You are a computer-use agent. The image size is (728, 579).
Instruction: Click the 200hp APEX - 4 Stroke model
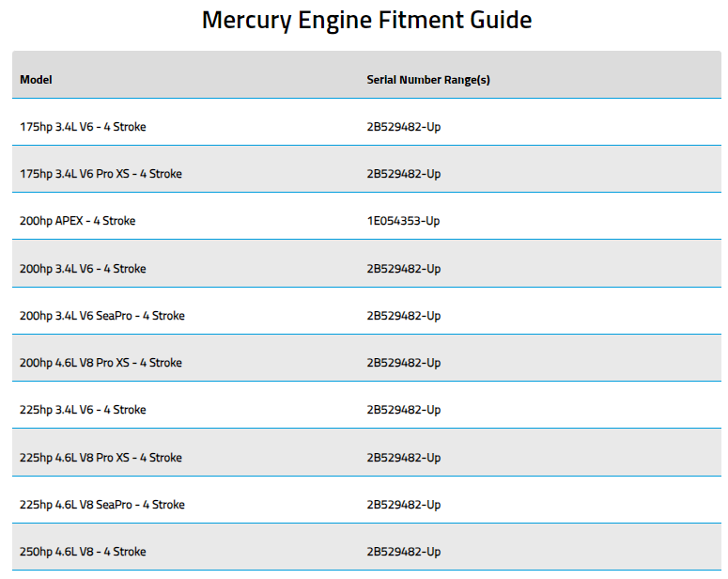point(78,221)
